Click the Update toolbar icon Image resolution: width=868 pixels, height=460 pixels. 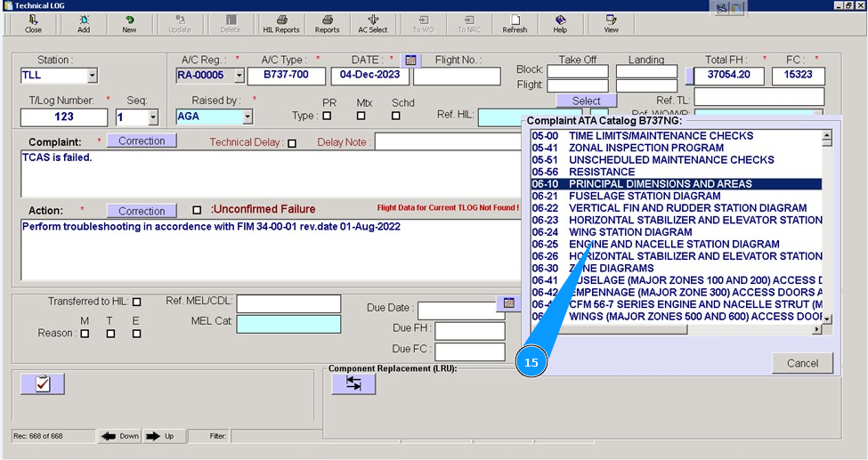[x=180, y=24]
